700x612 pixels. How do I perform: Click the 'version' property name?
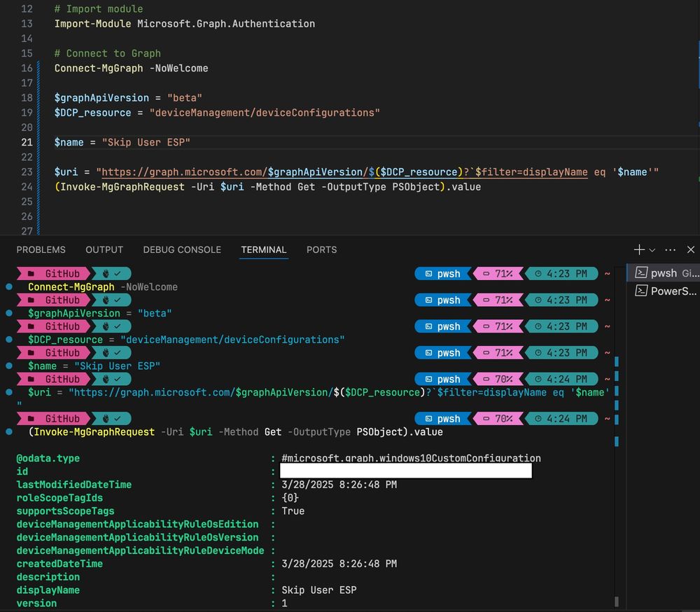[36, 604]
